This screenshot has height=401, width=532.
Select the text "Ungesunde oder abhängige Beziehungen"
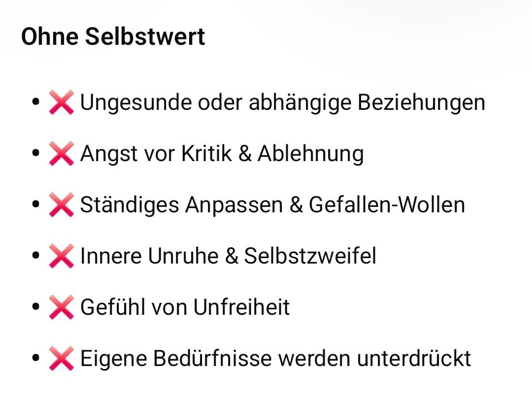[x=282, y=103]
